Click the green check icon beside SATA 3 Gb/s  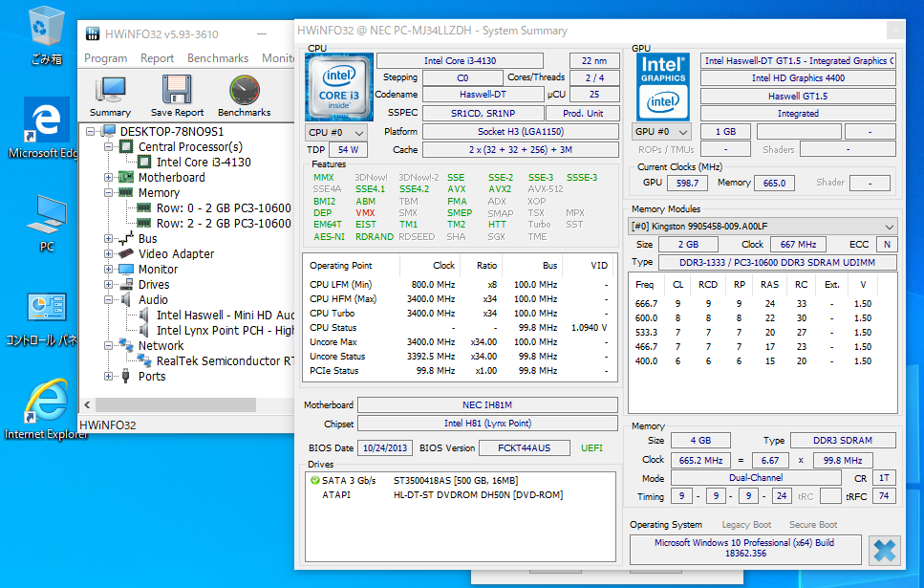tap(314, 481)
